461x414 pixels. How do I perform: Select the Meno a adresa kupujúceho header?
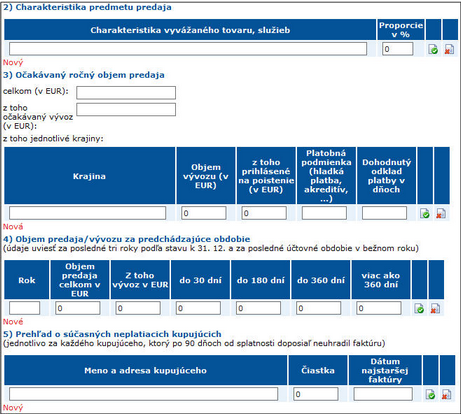145,370
